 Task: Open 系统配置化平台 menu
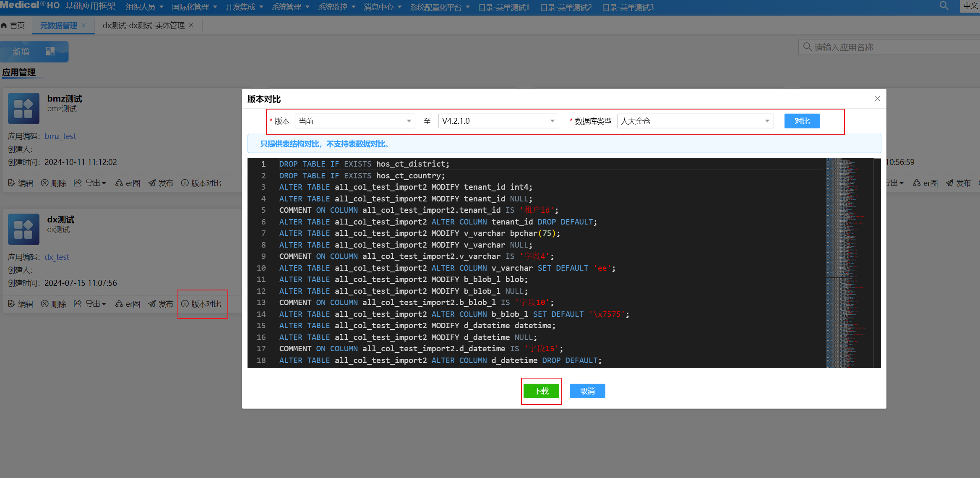(440, 7)
